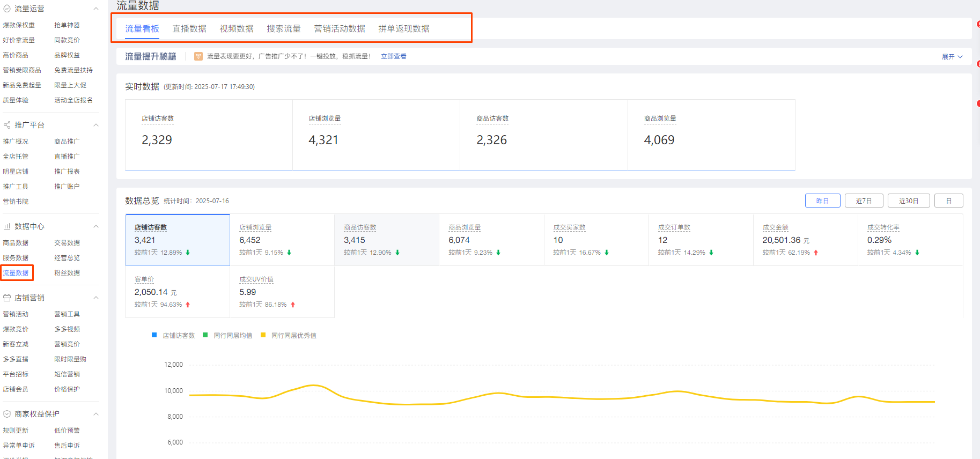
Task: Toggle the 同行同层均值 chart legend series
Action: tap(227, 336)
